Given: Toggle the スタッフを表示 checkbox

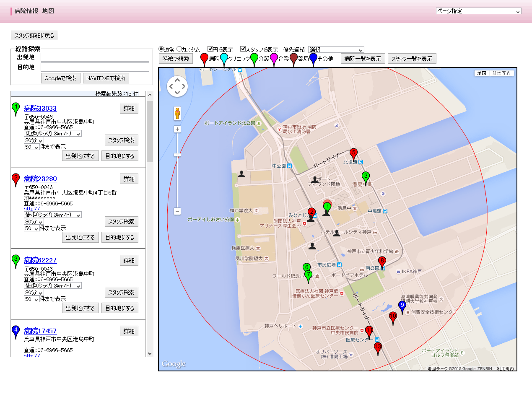Looking at the screenshot, I should (243, 49).
